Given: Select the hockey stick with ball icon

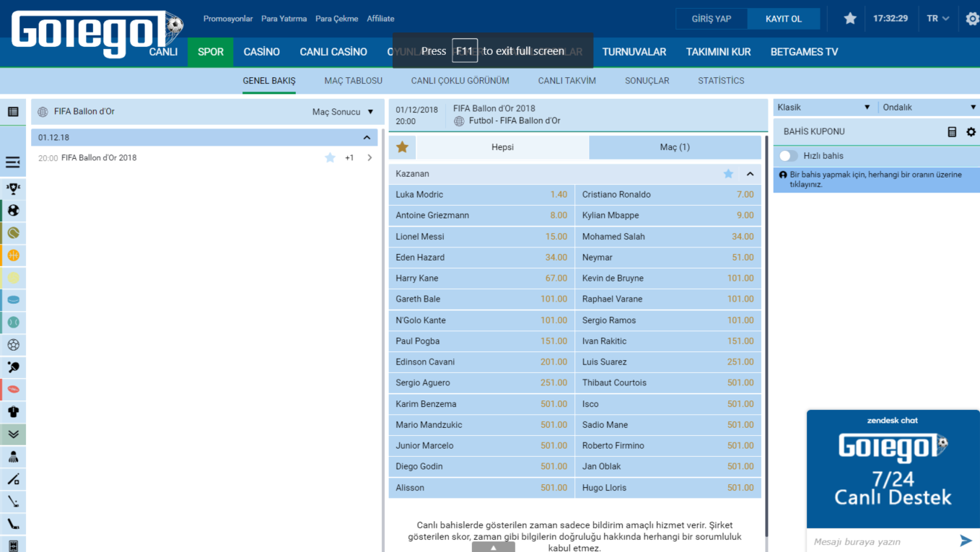Looking at the screenshot, I should [13, 501].
